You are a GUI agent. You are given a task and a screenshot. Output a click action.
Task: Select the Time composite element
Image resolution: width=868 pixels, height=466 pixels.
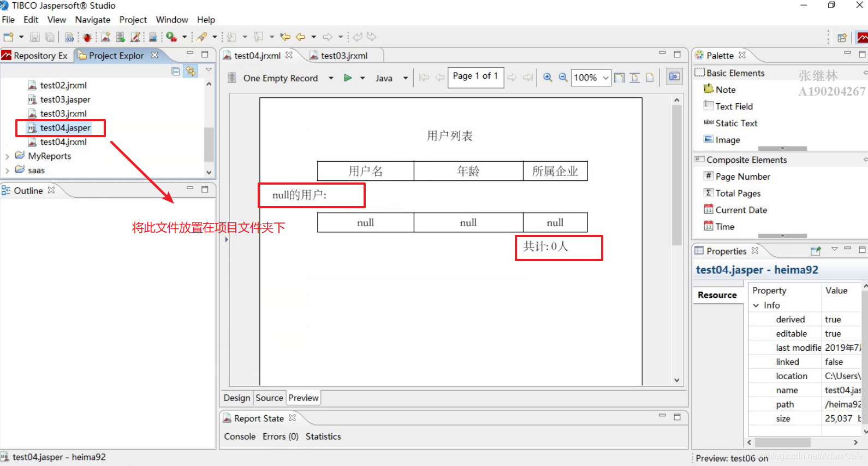coord(719,227)
